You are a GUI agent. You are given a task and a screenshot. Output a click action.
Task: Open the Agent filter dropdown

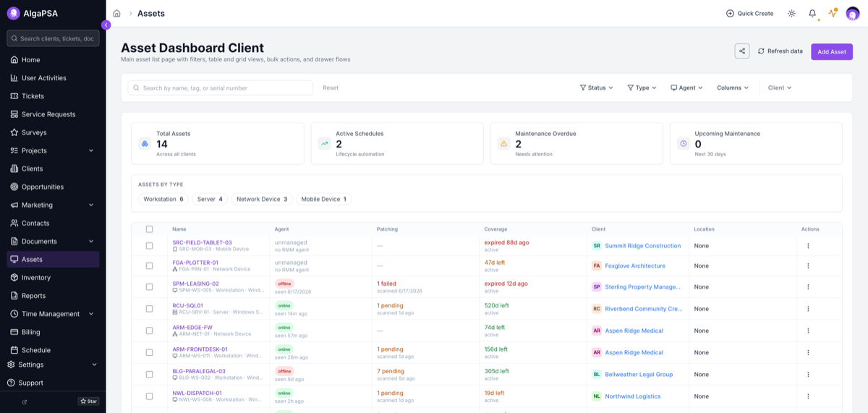686,88
